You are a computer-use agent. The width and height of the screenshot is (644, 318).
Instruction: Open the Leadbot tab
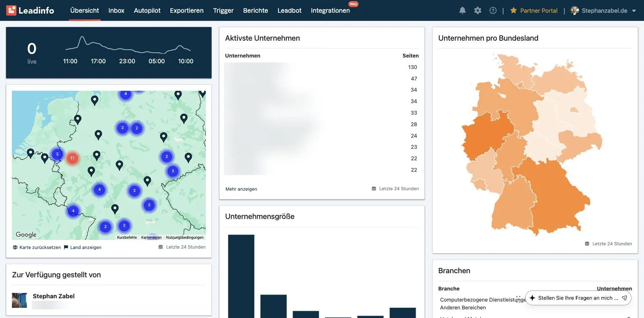[290, 11]
